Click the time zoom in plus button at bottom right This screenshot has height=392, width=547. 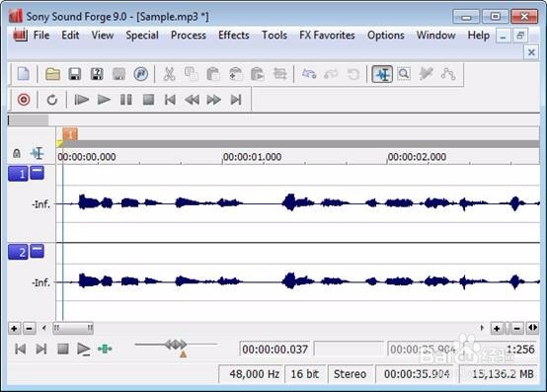pyautogui.click(x=497, y=329)
